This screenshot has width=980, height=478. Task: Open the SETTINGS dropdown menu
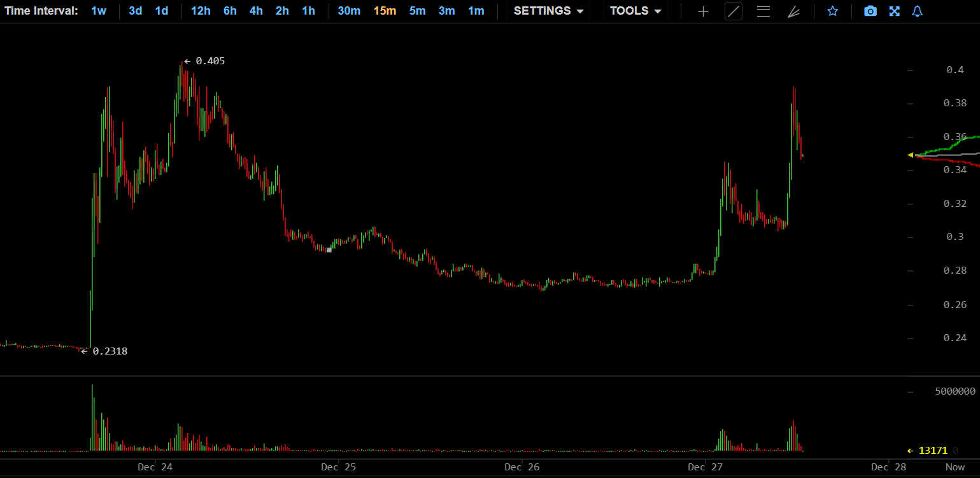[x=548, y=11]
